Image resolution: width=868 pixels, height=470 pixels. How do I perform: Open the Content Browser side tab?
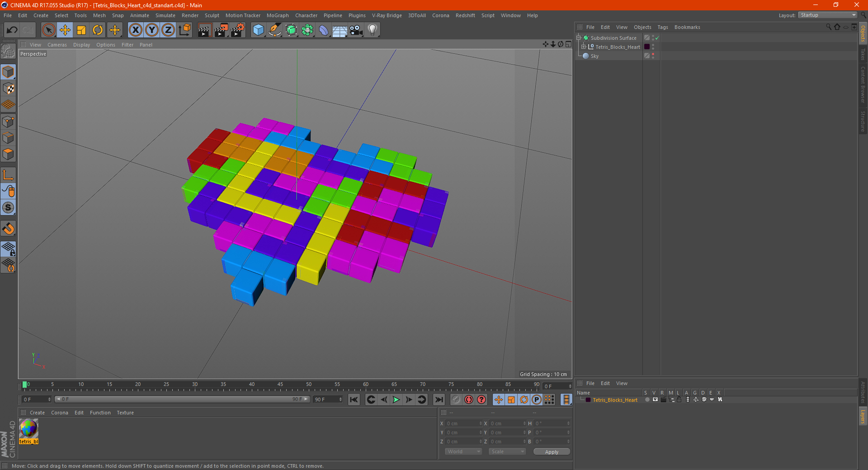pyautogui.click(x=863, y=85)
